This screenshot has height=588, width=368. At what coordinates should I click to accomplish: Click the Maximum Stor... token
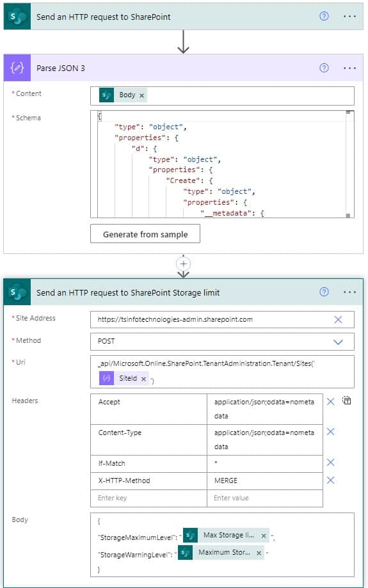coord(221,552)
